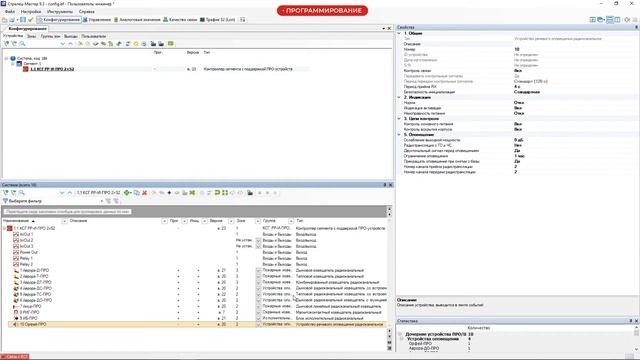Open Качество связи view
The image size is (640, 360).
coord(180,20)
